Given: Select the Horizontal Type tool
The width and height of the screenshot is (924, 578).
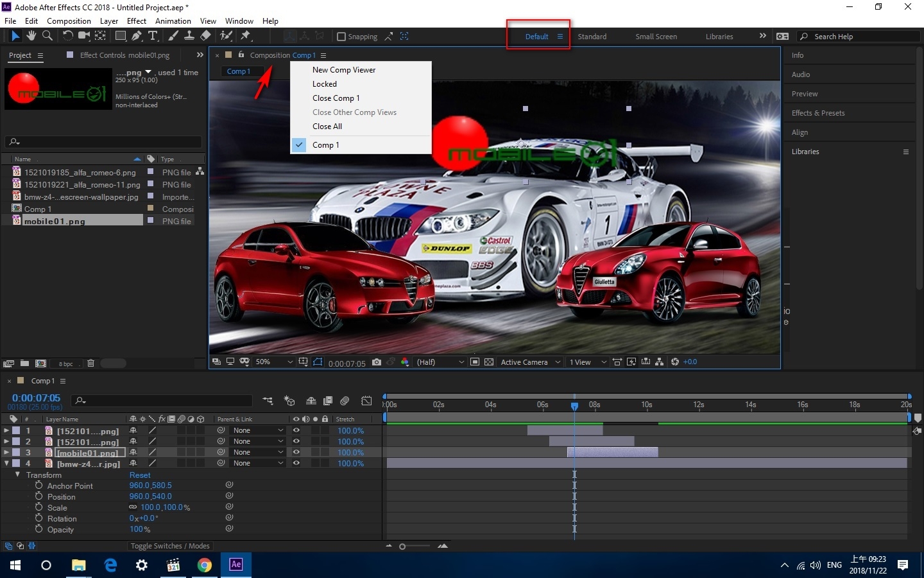Looking at the screenshot, I should pyautogui.click(x=153, y=36).
